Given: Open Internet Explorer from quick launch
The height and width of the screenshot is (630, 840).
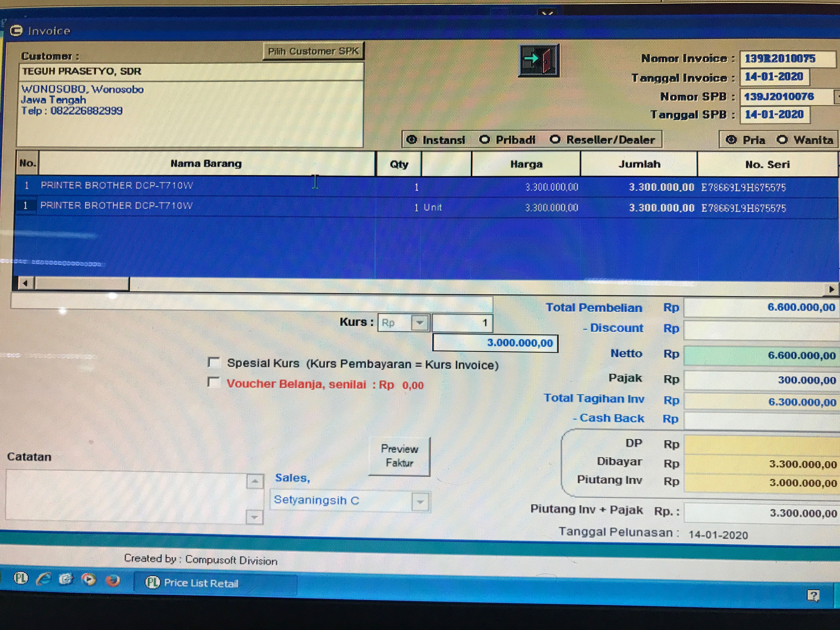Looking at the screenshot, I should click(44, 579).
